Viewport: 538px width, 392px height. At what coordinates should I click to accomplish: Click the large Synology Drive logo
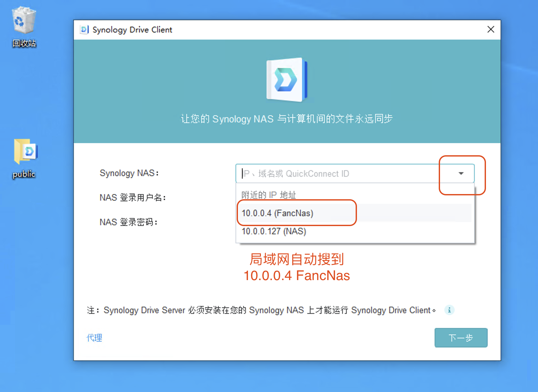[x=287, y=80]
